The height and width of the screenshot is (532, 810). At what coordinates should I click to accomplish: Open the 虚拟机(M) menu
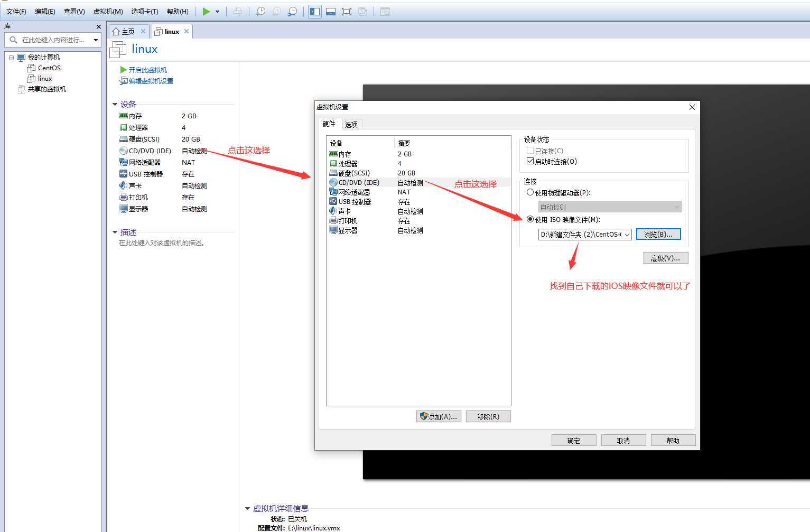(108, 12)
